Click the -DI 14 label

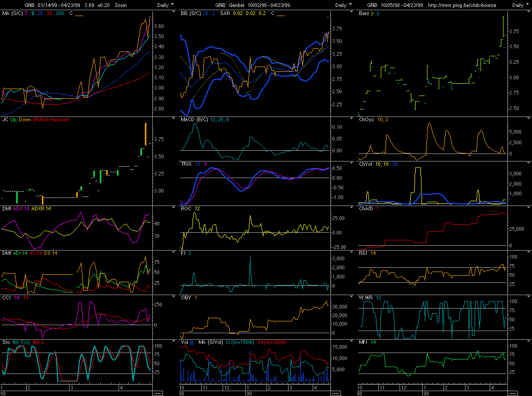pyautogui.click(x=35, y=253)
